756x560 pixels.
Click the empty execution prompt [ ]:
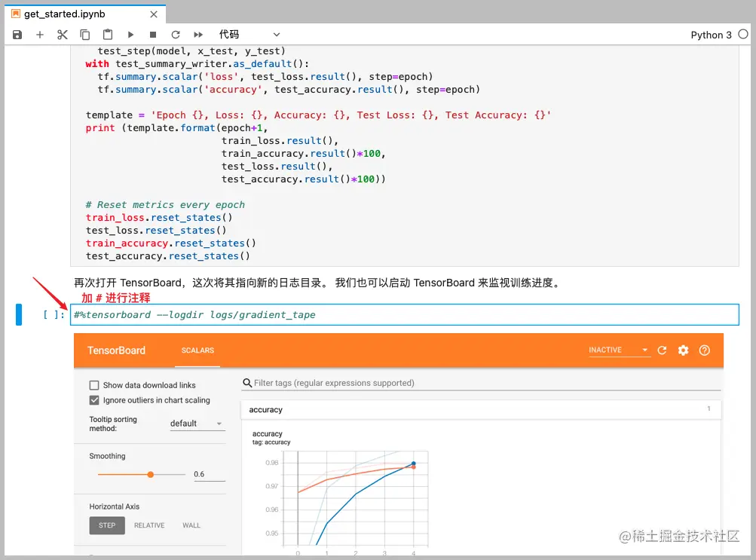pos(54,315)
